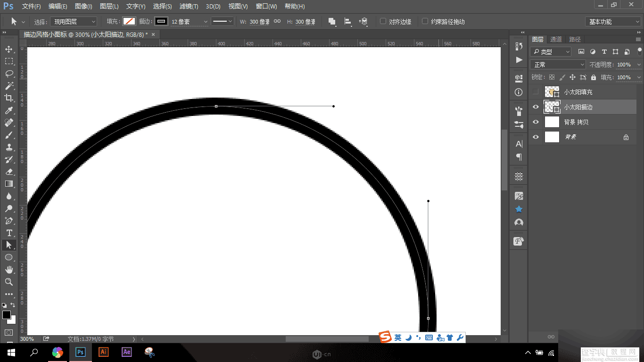This screenshot has width=644, height=362.
Task: Hide the 背景 拷贝 layer
Action: (535, 122)
